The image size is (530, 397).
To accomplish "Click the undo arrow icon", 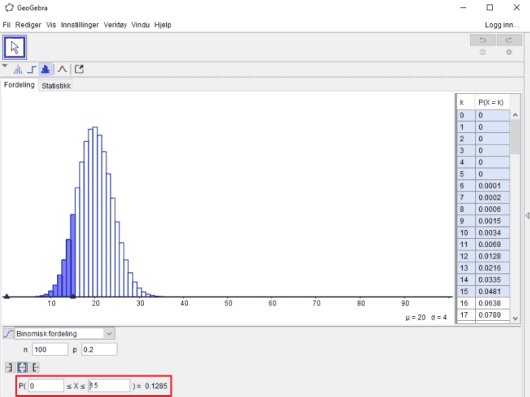I will (483, 40).
